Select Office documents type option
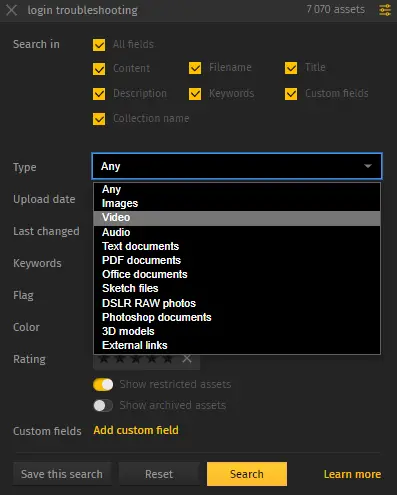Viewport: 397px width, 495px height. (x=237, y=274)
